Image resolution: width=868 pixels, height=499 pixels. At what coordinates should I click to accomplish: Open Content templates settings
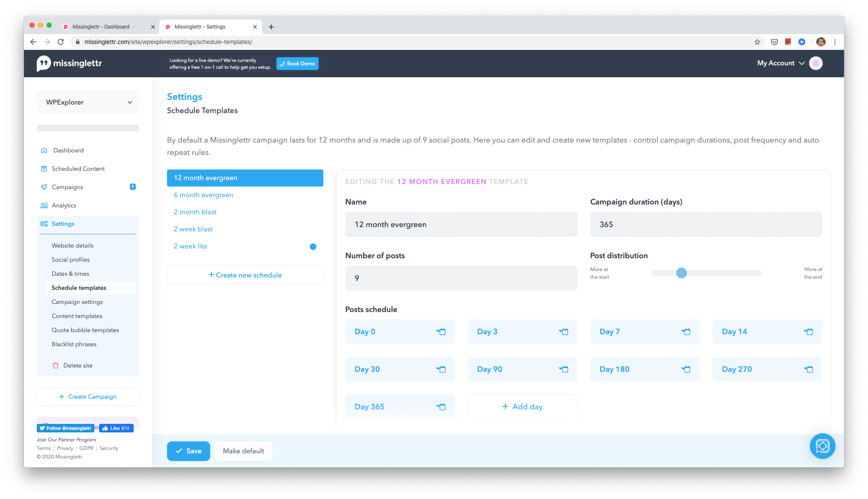pos(77,316)
